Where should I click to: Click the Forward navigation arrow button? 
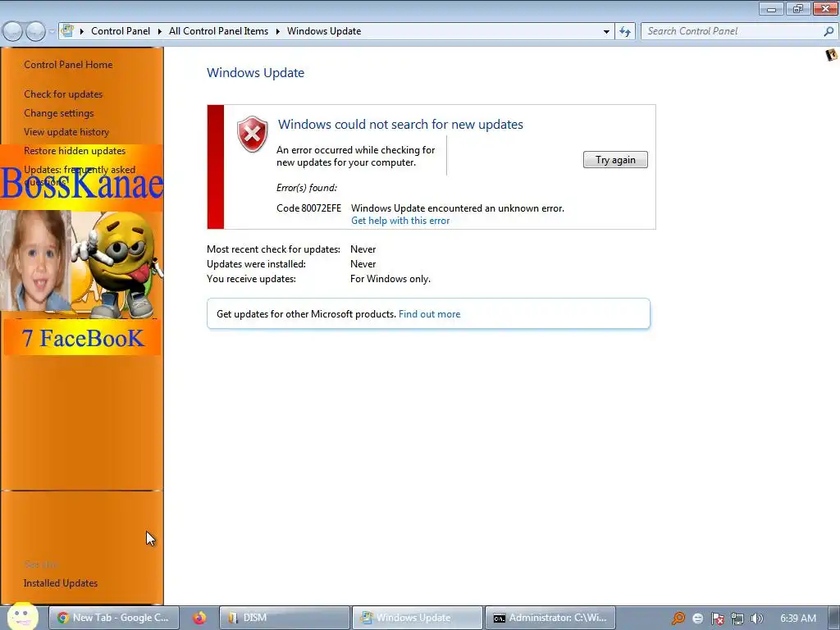(x=35, y=32)
